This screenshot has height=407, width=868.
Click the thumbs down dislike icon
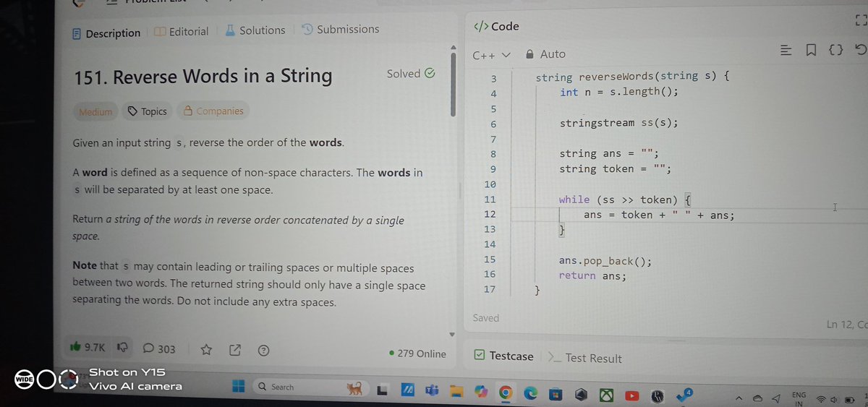121,348
